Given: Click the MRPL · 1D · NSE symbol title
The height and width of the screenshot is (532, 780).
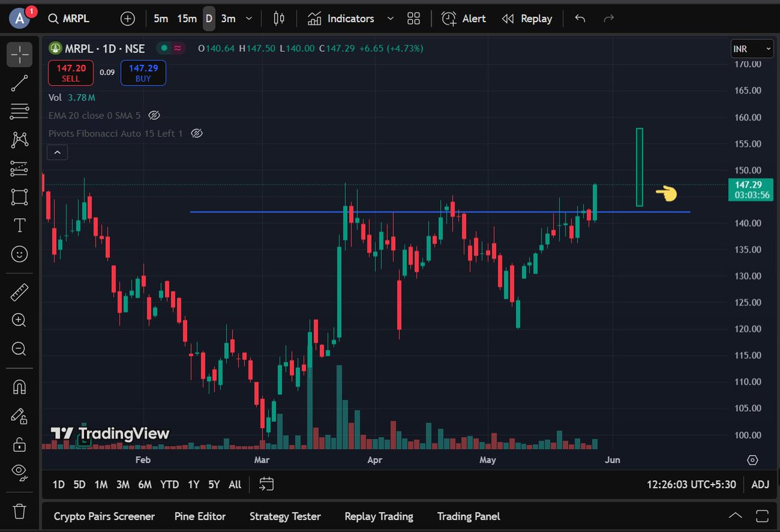Looking at the screenshot, I should point(104,48).
